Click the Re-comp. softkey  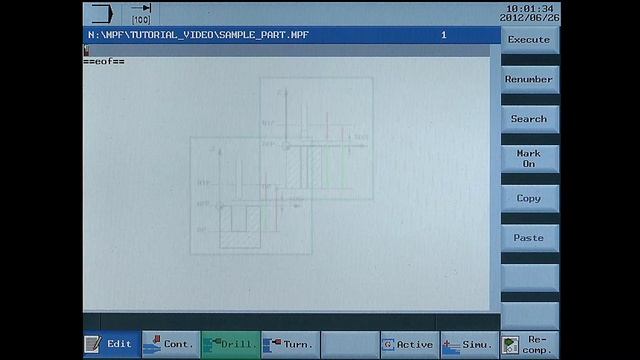click(x=529, y=344)
